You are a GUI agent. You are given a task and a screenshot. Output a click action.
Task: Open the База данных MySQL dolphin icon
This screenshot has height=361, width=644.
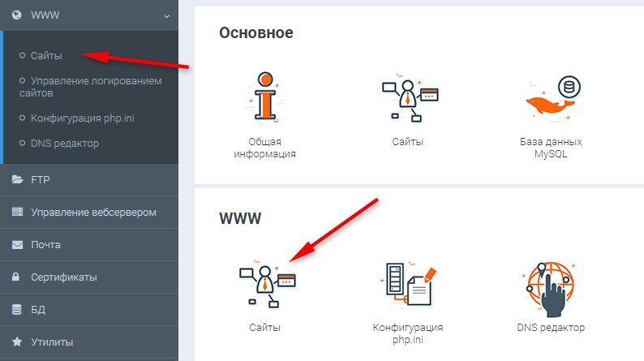(551, 98)
